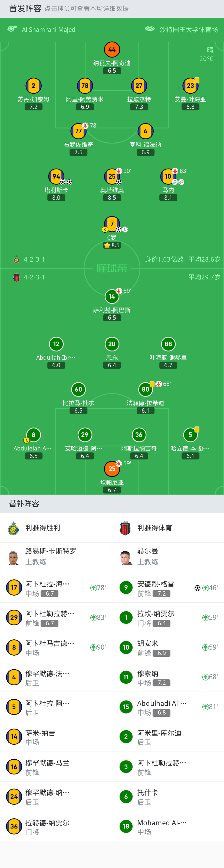Open substitute 穆索纳 number 11 row
Screen dimensions: 224x868
click(x=168, y=677)
